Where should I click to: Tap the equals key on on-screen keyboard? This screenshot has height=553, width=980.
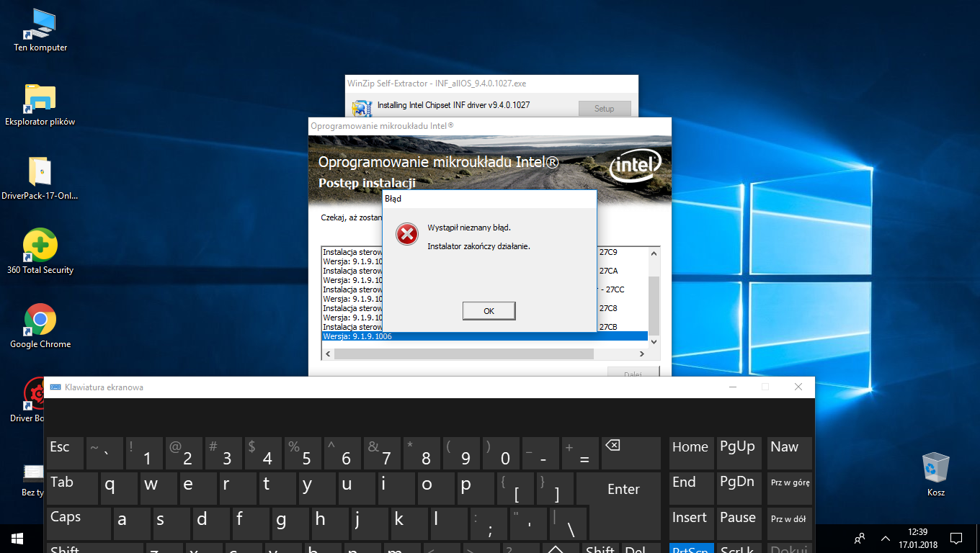(580, 454)
